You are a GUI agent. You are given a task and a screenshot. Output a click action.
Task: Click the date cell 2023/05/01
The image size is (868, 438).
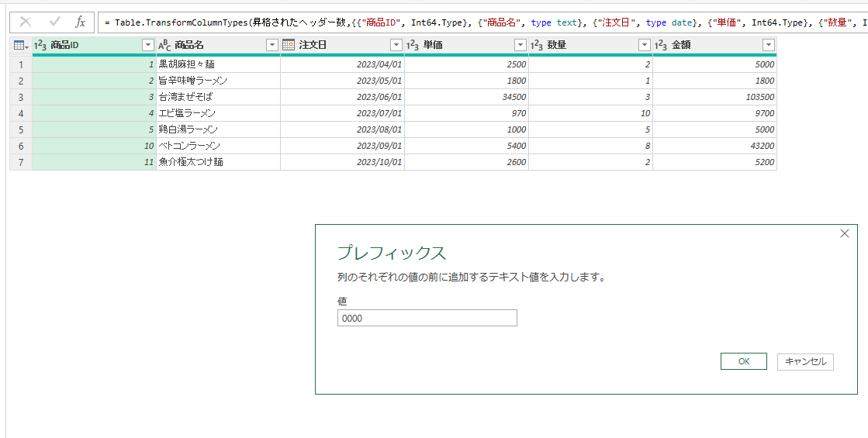[342, 81]
